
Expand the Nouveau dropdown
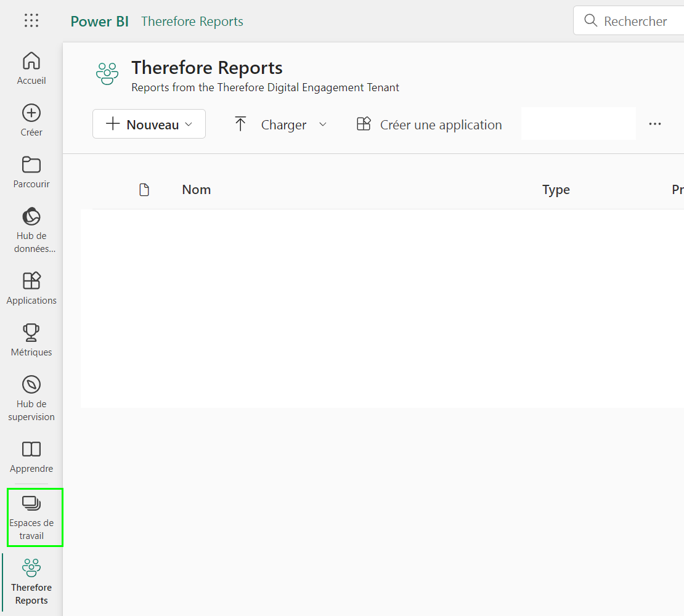(149, 124)
